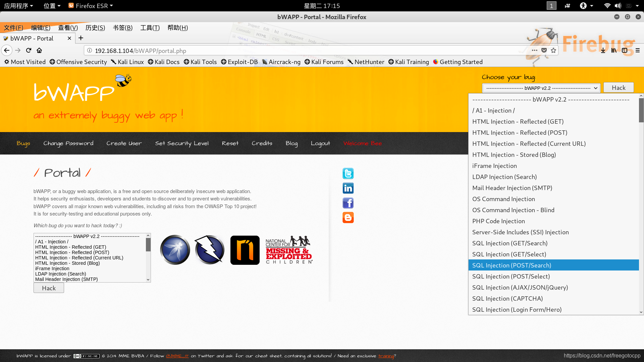This screenshot has height=362, width=644.
Task: Pick SQL Injection (Login Form/Hero) option
Action: point(553,309)
